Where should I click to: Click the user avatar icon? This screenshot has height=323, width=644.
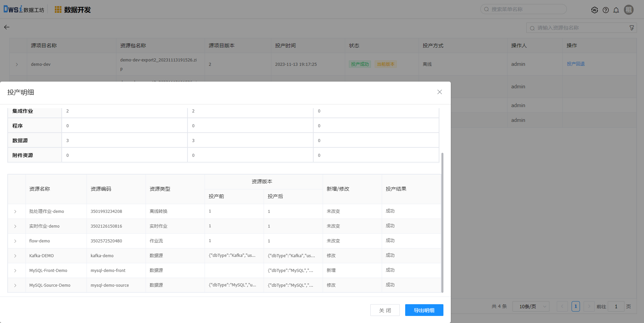tap(629, 10)
